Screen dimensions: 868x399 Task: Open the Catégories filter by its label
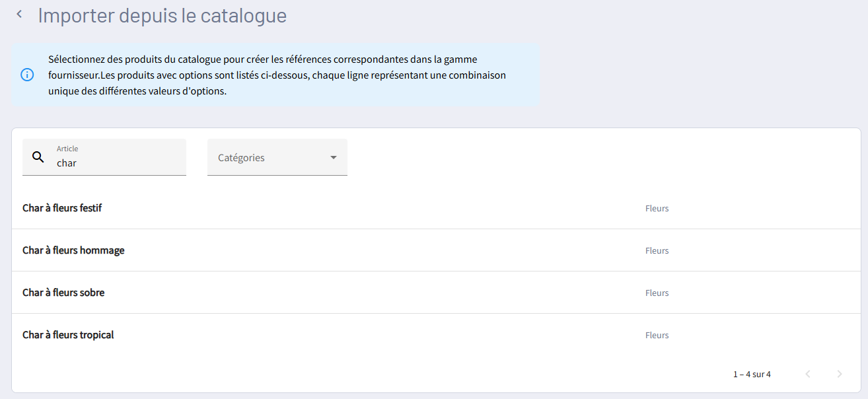(242, 158)
